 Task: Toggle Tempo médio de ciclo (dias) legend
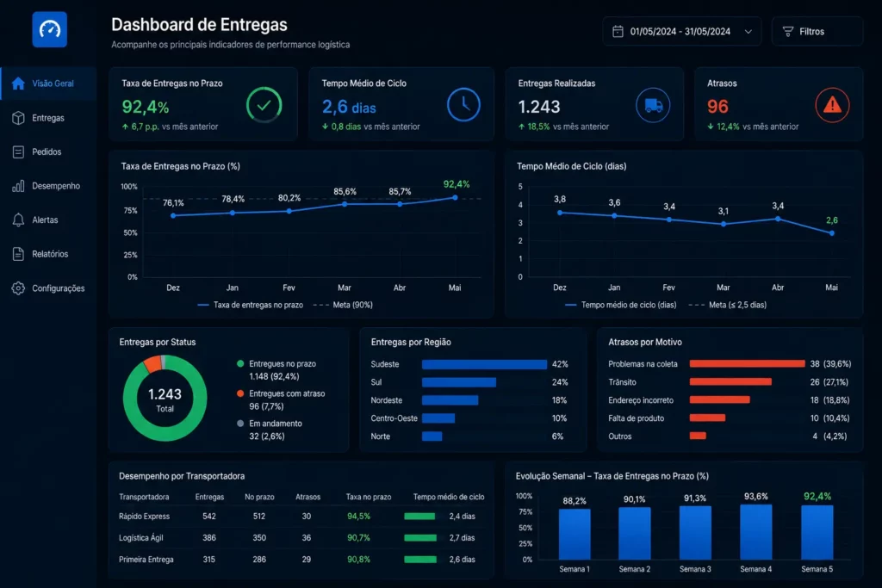[621, 305]
